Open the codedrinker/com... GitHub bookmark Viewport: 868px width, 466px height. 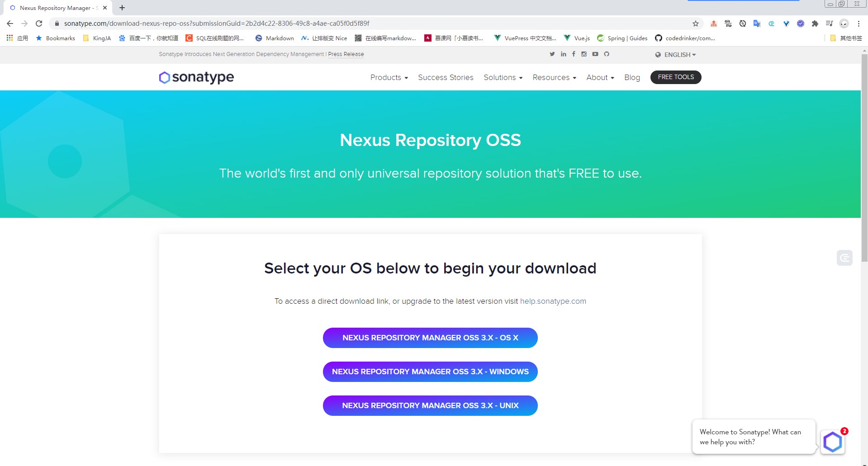pyautogui.click(x=685, y=38)
